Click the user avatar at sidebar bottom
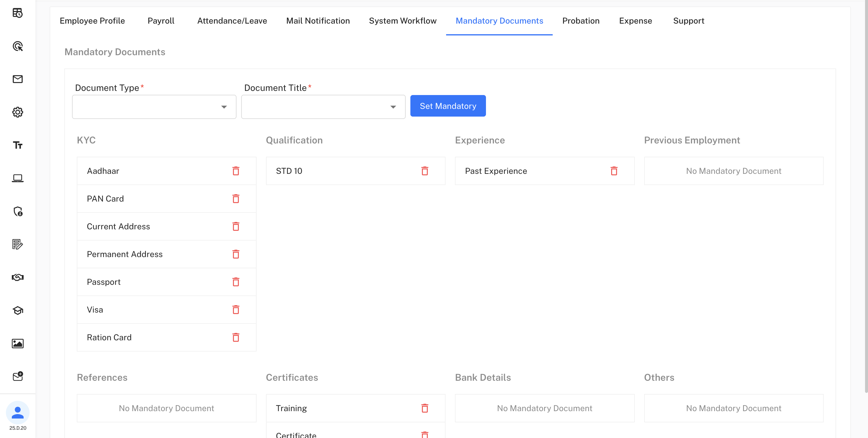The height and width of the screenshot is (438, 868). pos(17,412)
